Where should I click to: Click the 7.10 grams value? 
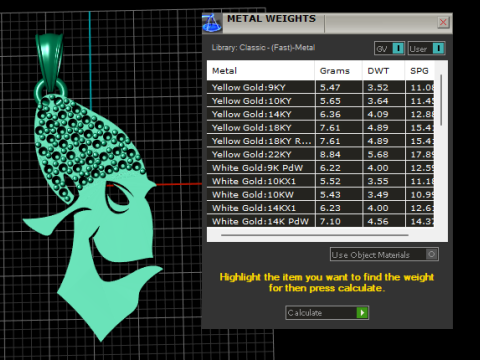pos(330,221)
